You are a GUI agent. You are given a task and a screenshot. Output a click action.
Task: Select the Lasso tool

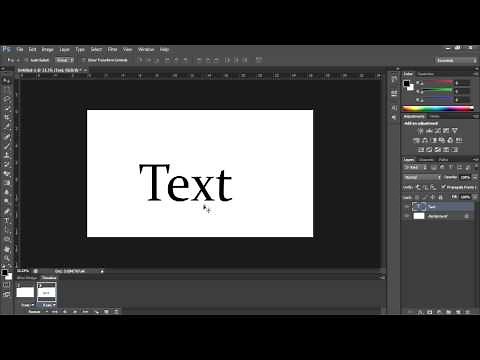pyautogui.click(x=6, y=99)
